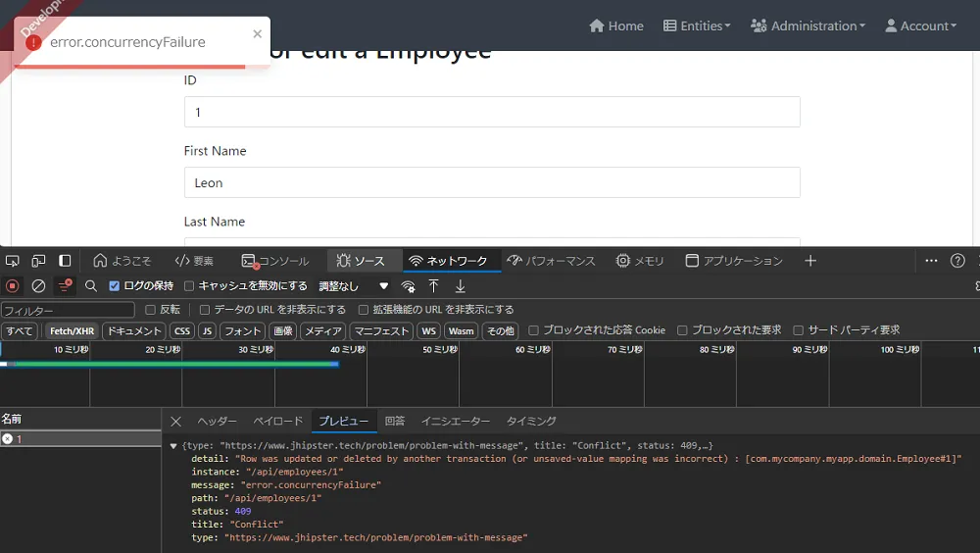Open the 調整なし throttling dropdown

pos(354,286)
